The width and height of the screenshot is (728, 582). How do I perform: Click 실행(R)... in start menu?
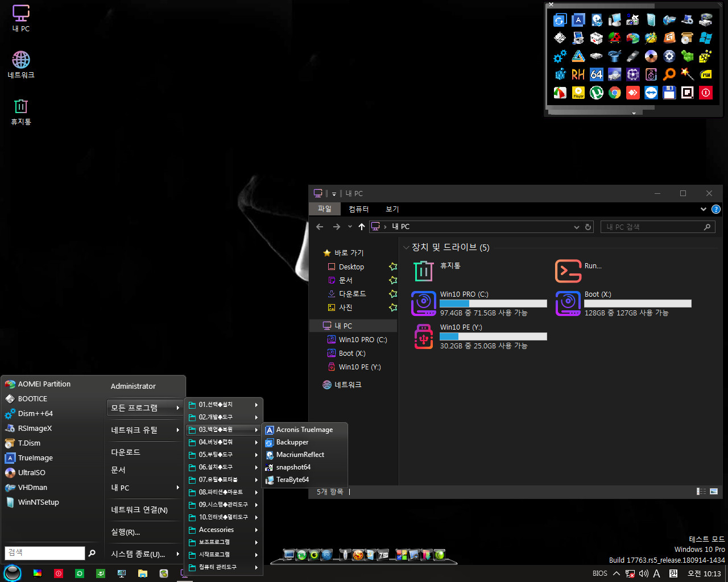pyautogui.click(x=145, y=532)
